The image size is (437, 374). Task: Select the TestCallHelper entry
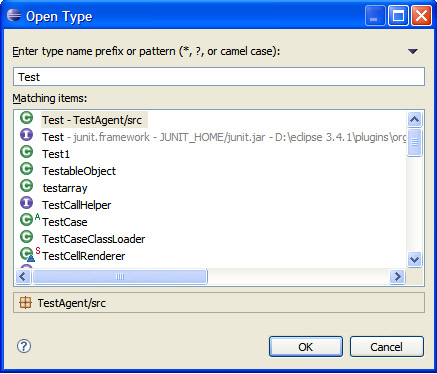pyautogui.click(x=77, y=205)
